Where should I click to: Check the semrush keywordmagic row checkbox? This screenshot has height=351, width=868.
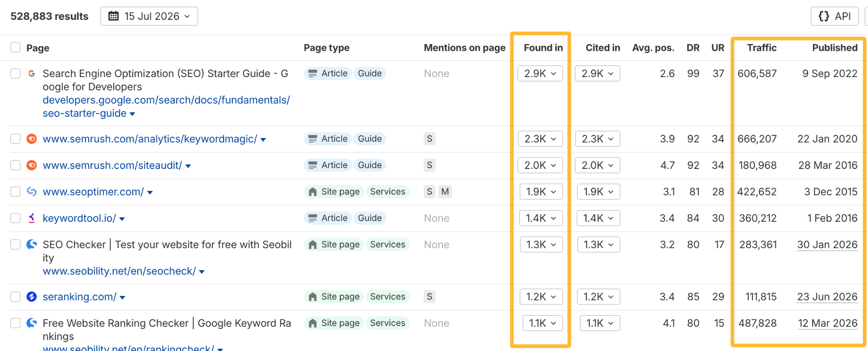(x=16, y=139)
